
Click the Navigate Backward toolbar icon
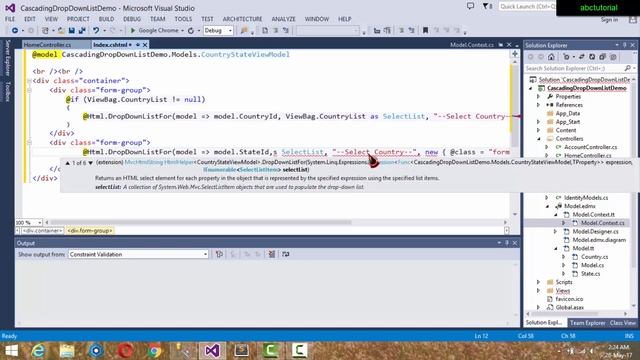pos(15,31)
